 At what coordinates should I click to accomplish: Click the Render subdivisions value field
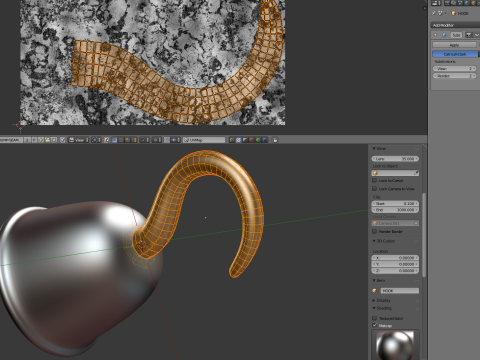(454, 76)
